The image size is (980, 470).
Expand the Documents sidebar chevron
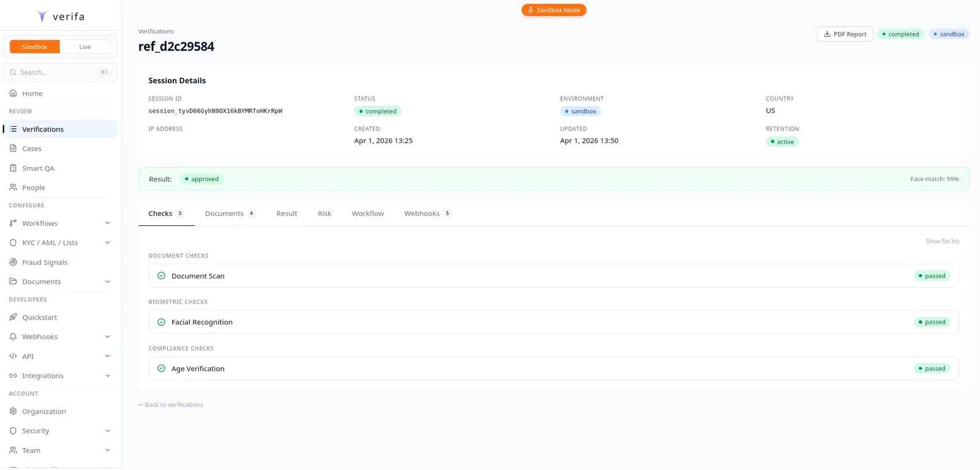pos(108,282)
